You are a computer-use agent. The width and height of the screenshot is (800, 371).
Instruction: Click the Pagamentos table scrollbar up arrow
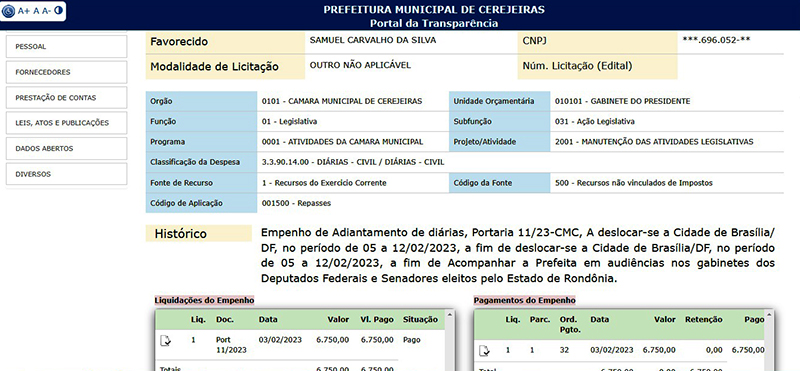point(770,315)
